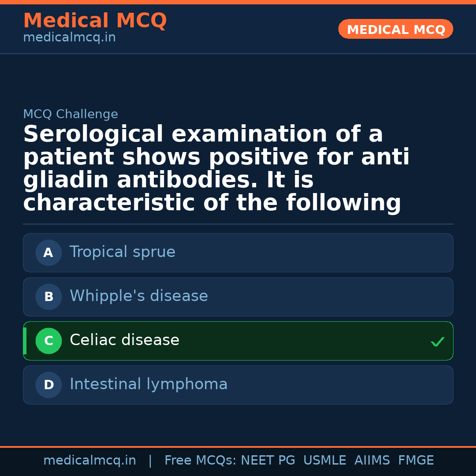Select the letter D option badge
This screenshot has height=476, width=476.
(x=48, y=385)
